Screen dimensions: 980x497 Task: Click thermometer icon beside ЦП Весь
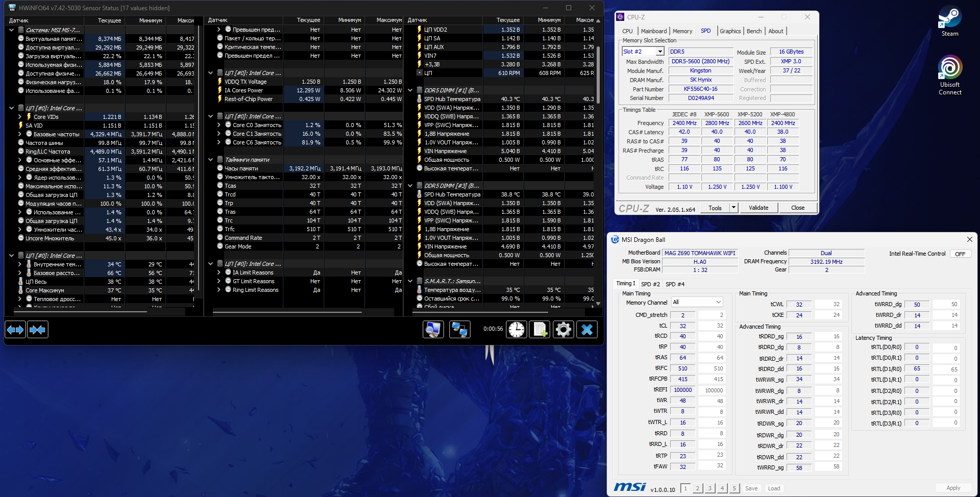[21, 282]
